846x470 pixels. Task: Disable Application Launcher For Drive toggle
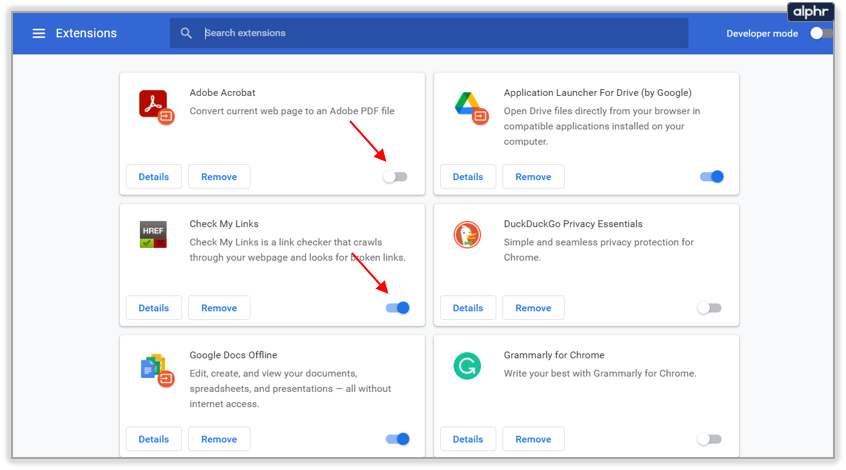click(x=712, y=176)
